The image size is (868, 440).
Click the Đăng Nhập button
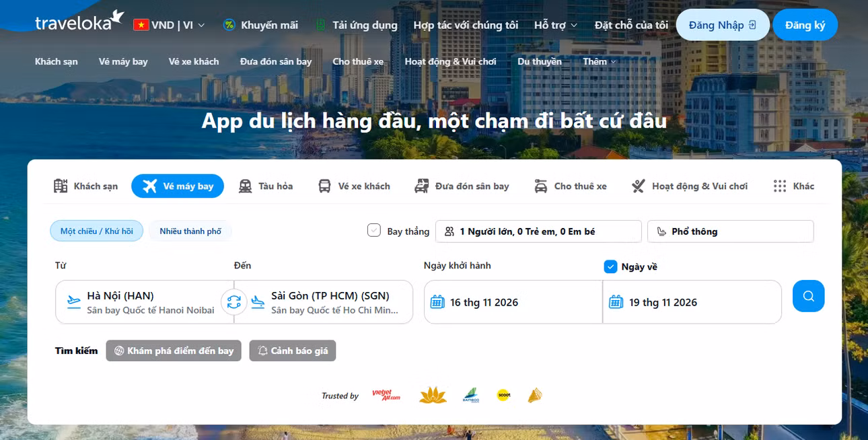click(x=723, y=25)
